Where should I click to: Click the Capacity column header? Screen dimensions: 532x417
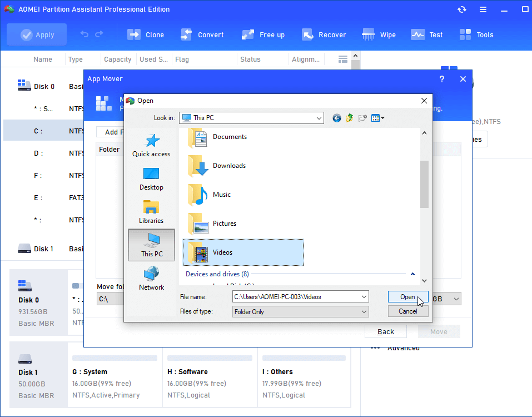pyautogui.click(x=117, y=59)
